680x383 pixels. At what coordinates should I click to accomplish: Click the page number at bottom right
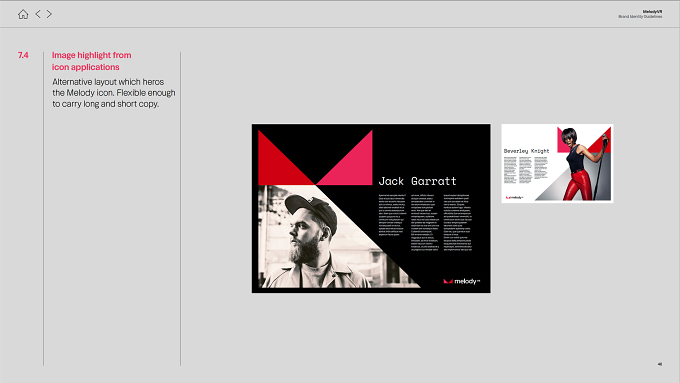[x=660, y=364]
